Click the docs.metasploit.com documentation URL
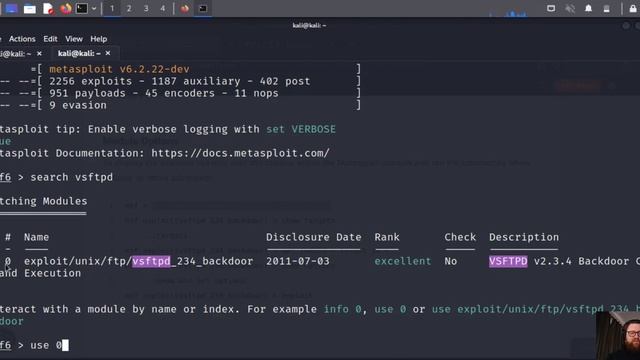 (x=240, y=153)
